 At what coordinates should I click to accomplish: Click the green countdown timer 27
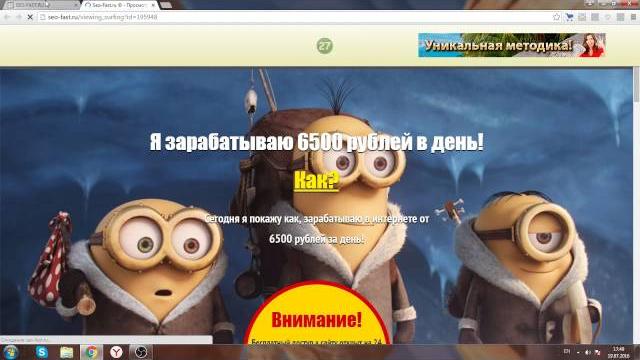325,46
